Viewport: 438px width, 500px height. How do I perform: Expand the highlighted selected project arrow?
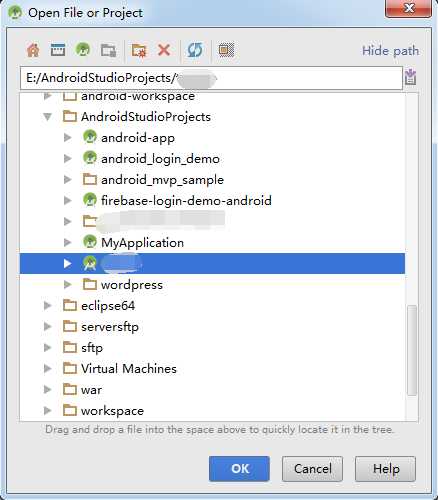(68, 263)
